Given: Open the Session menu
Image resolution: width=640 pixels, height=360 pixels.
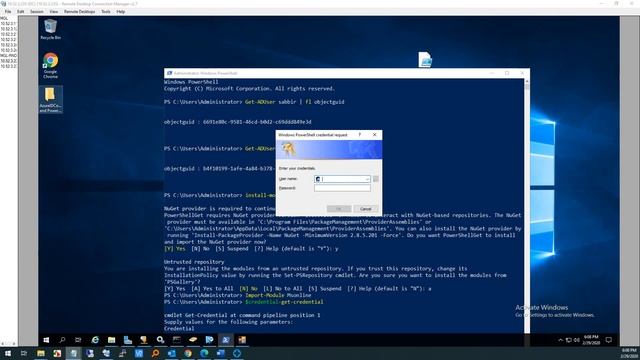Looking at the screenshot, I should pos(37,11).
